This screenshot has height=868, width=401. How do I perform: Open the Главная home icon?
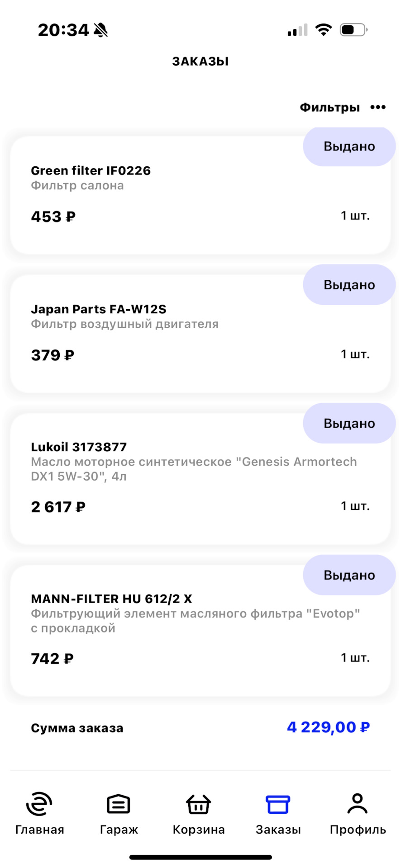click(39, 805)
